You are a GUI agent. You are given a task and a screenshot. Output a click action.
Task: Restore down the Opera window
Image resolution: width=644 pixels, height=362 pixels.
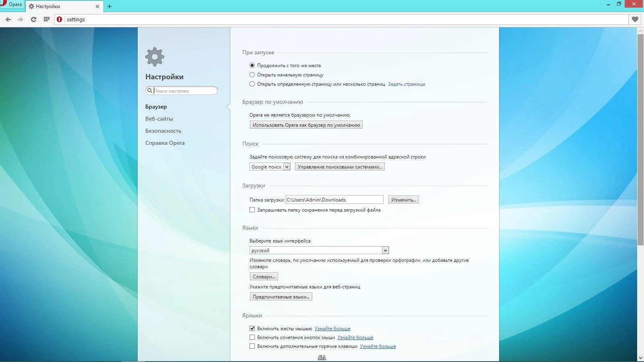click(619, 4)
